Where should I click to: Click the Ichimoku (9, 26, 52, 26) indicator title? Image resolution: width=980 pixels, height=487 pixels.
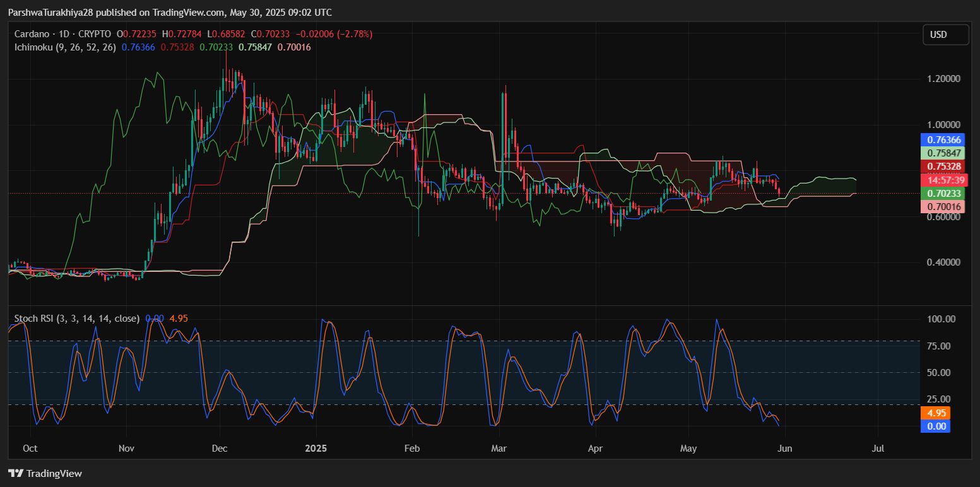(65, 47)
